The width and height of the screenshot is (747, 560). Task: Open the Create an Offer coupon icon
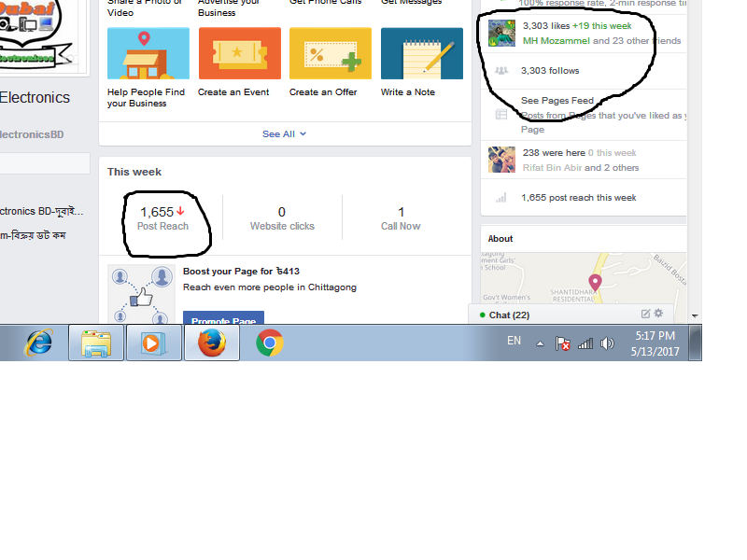click(331, 53)
